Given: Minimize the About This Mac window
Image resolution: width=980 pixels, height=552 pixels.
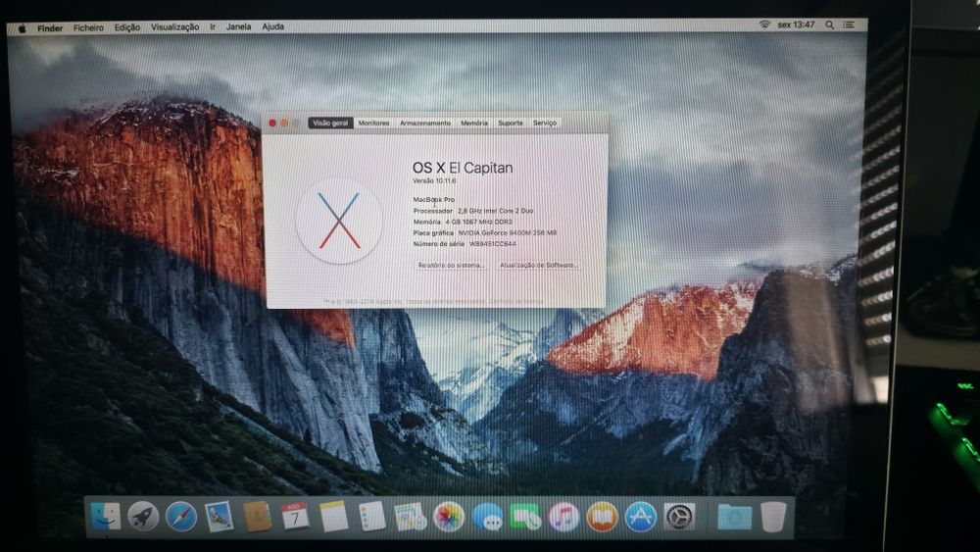Looking at the screenshot, I should [284, 124].
